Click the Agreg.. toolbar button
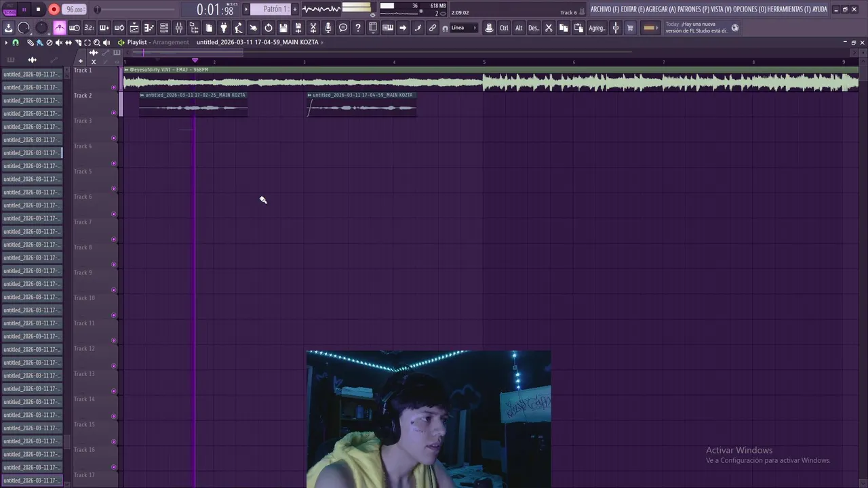Screen dimensions: 868x488 [x=597, y=28]
